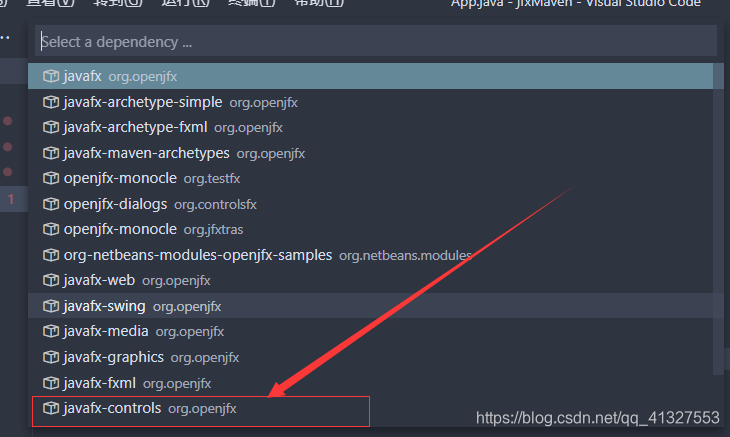Click the package icon next to javafx-fxml
The height and width of the screenshot is (437, 730).
(51, 383)
